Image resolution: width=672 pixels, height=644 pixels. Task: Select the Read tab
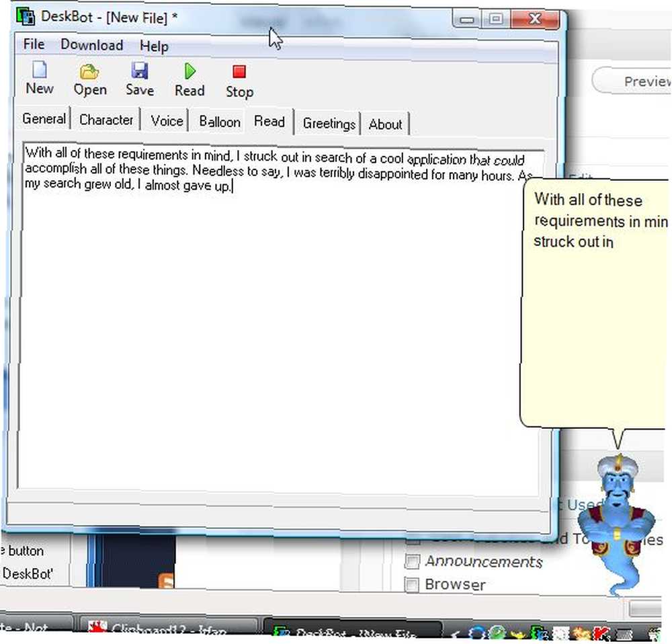tap(269, 122)
